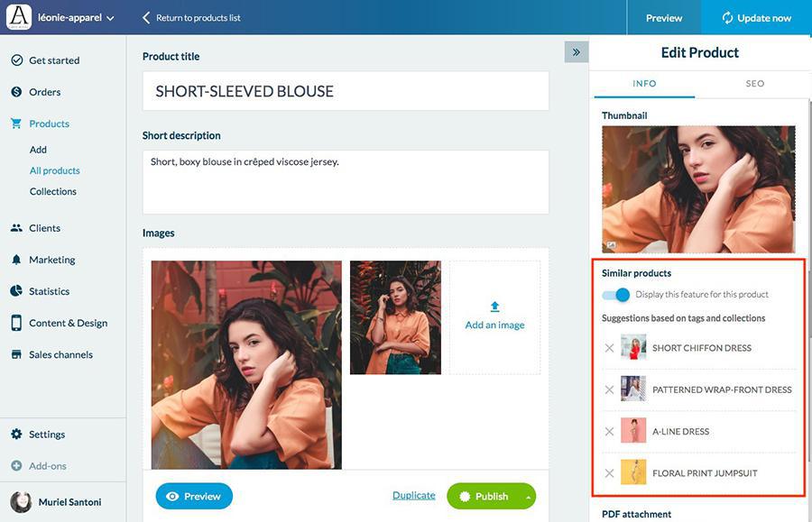The image size is (812, 522).
Task: Collapse the Edit Product side panel
Action: point(577,52)
